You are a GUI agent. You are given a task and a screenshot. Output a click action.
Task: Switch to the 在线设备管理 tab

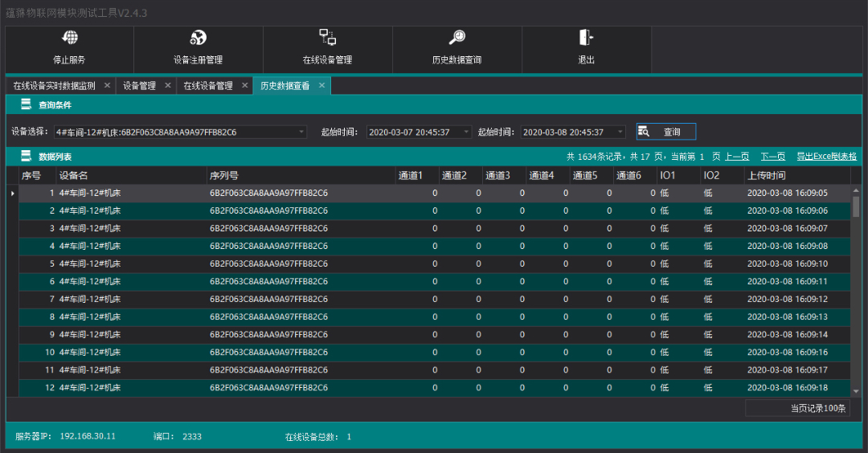tap(207, 85)
